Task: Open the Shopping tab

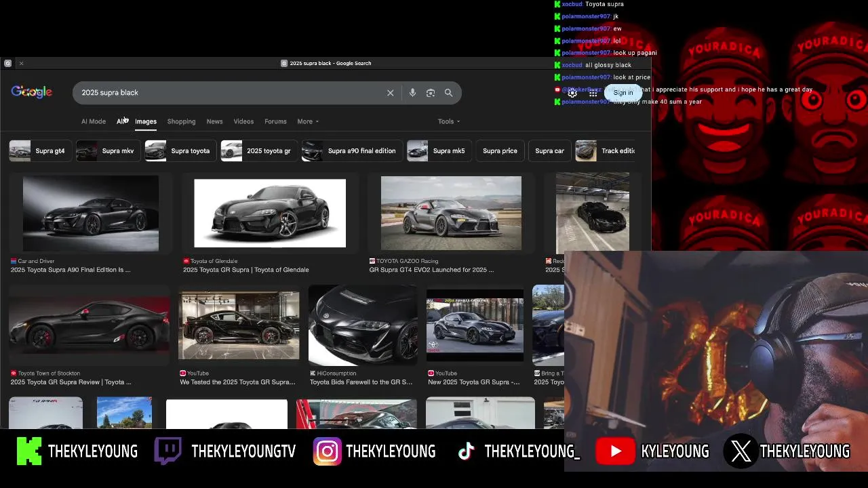Action: click(x=181, y=121)
